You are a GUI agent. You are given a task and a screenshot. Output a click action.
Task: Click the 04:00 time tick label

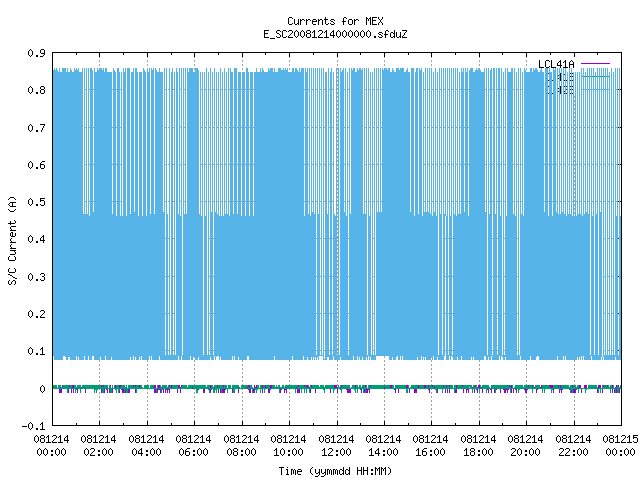146,446
